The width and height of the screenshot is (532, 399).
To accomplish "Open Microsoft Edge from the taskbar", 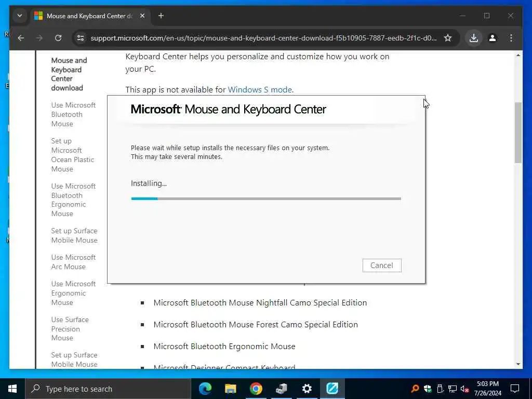I will pos(205,389).
